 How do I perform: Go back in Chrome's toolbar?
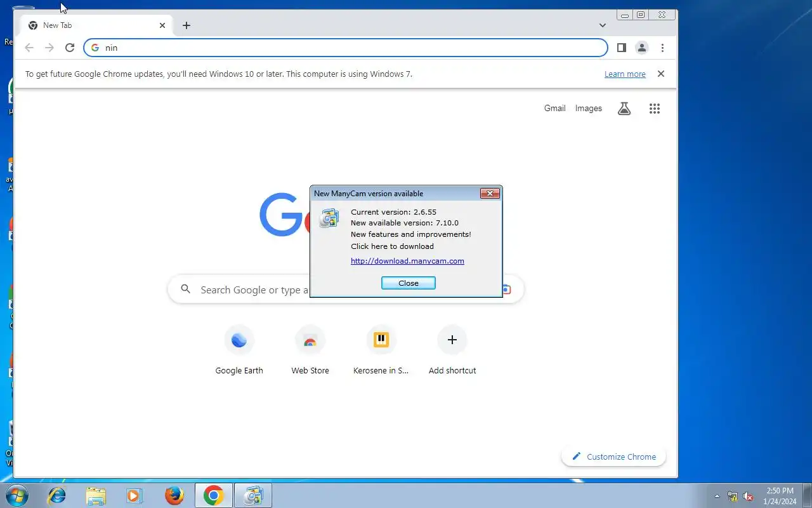(x=29, y=48)
